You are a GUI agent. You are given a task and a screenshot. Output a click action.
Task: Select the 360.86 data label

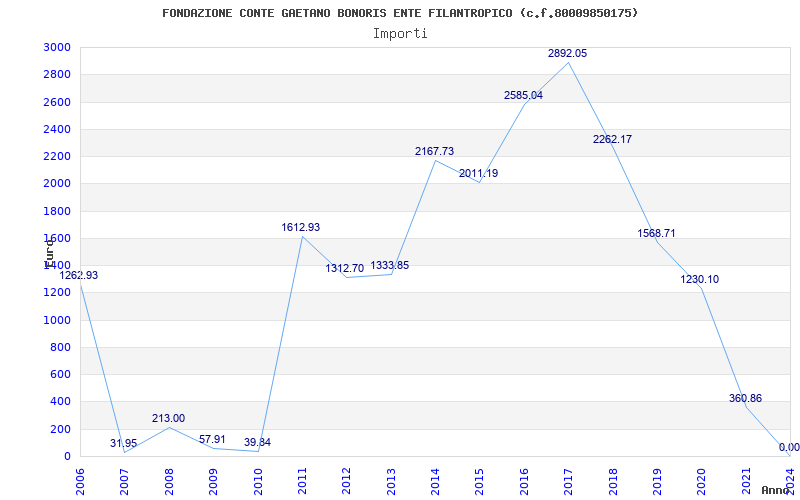[745, 398]
